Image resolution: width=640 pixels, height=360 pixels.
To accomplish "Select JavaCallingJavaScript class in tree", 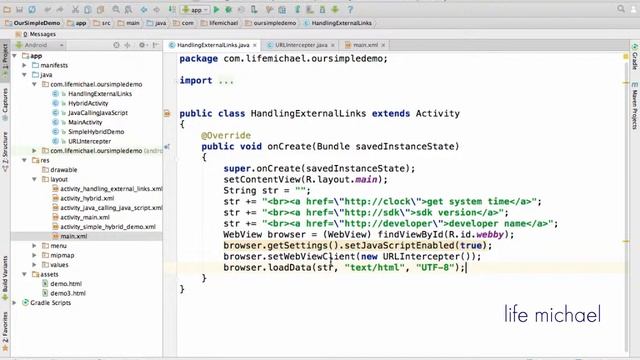I will [x=98, y=113].
